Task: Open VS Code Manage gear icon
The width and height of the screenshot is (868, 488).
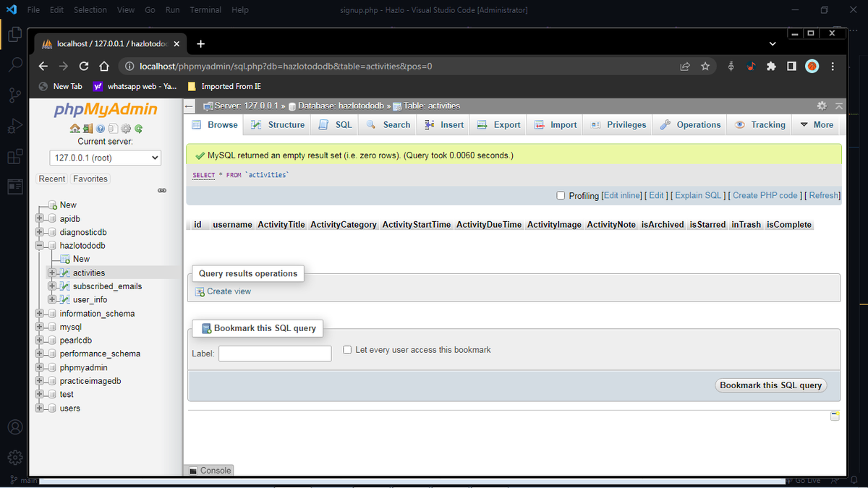Action: [14, 458]
